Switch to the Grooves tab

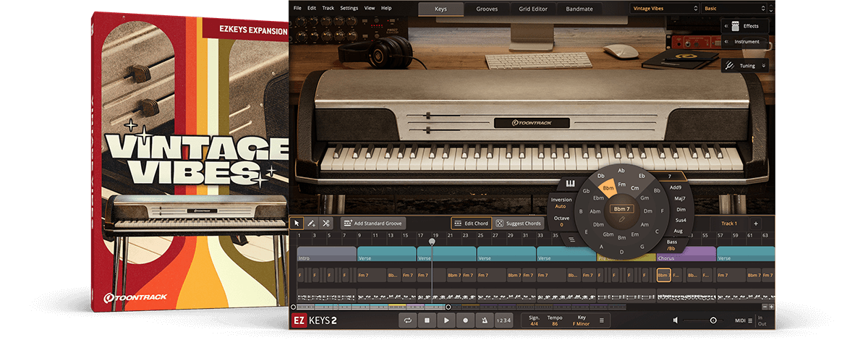tap(486, 9)
